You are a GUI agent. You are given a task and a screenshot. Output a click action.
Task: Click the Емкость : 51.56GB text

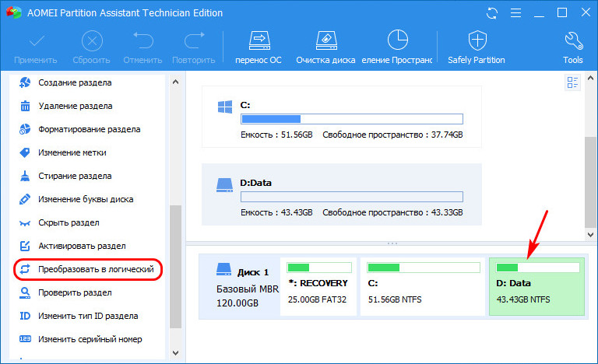click(x=276, y=135)
